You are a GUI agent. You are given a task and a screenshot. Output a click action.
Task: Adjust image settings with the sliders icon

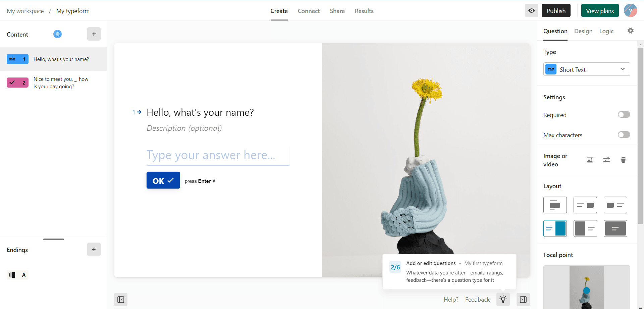click(607, 160)
